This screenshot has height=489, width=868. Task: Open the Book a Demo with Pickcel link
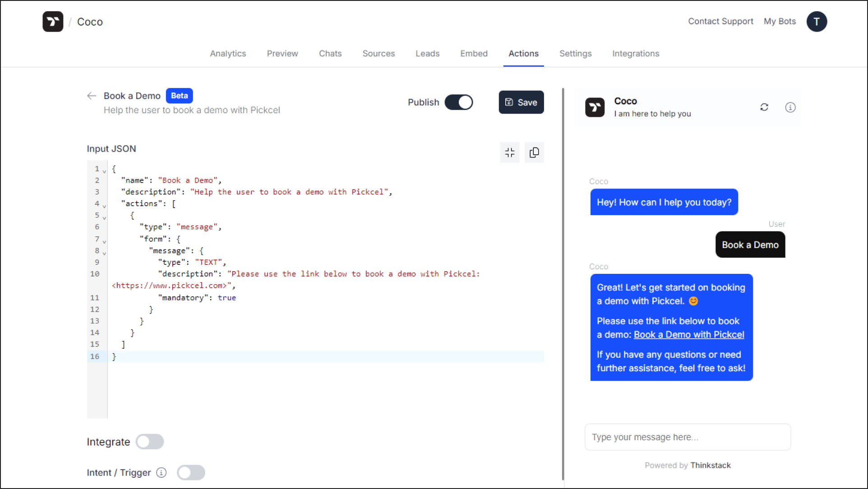coord(689,335)
